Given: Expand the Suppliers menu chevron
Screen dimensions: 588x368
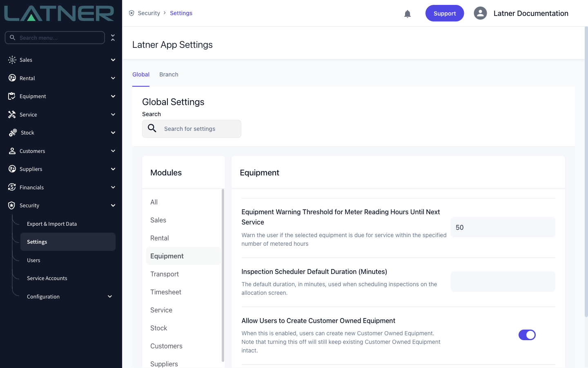Looking at the screenshot, I should click(113, 169).
